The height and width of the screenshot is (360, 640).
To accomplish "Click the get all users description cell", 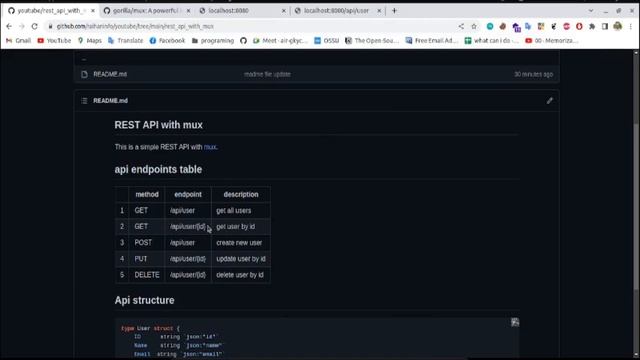I will pyautogui.click(x=241, y=211).
